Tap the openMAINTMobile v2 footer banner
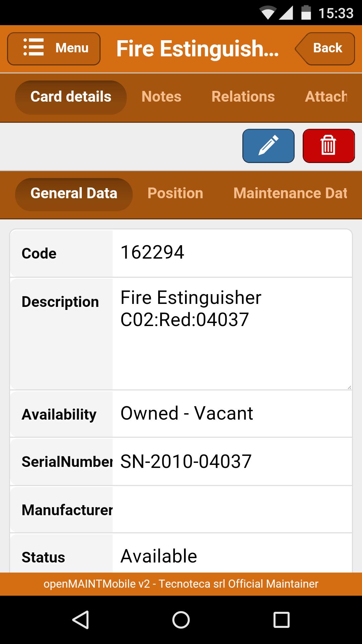 coord(181,584)
